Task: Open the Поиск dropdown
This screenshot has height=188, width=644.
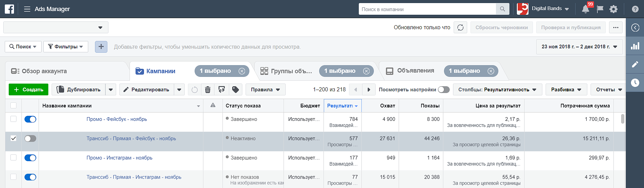Action: point(23,47)
